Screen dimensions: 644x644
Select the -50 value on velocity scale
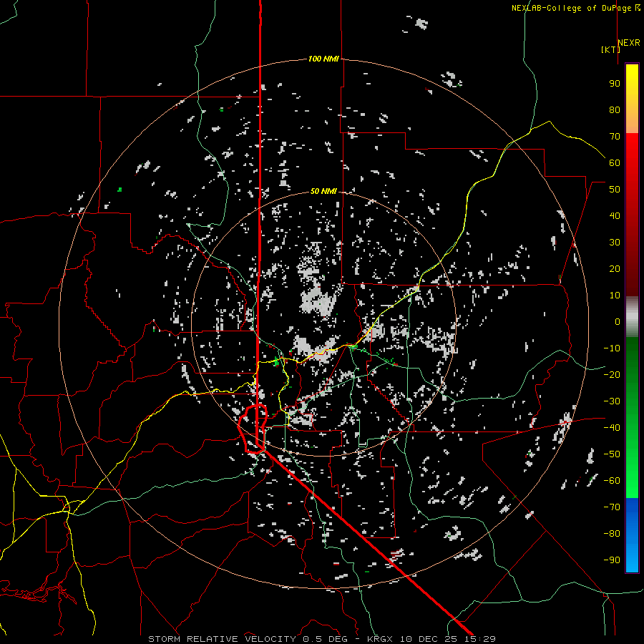tap(612, 454)
